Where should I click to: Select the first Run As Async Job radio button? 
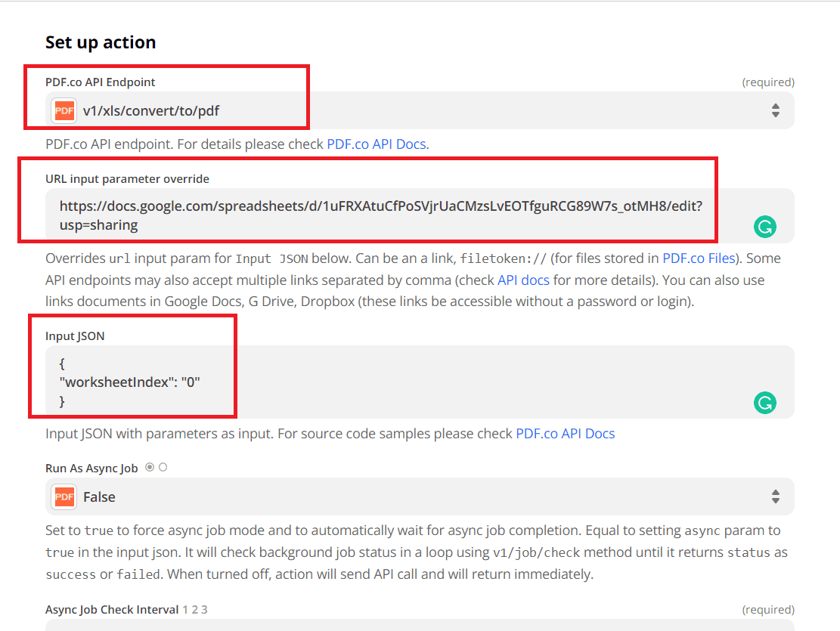150,469
